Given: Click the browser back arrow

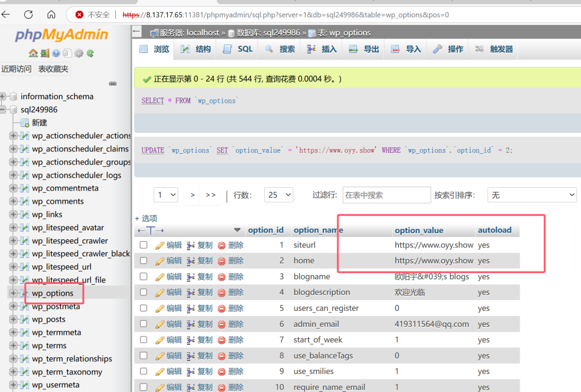Looking at the screenshot, I should 6,14.
